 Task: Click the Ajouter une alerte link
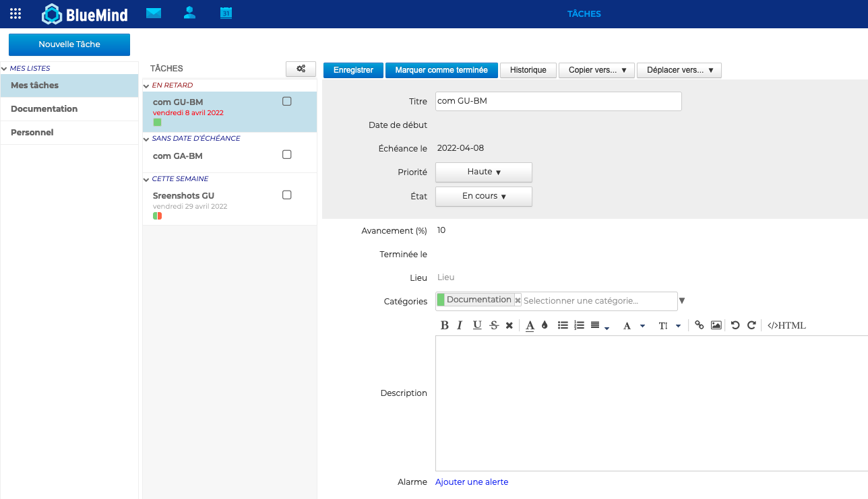(472, 482)
